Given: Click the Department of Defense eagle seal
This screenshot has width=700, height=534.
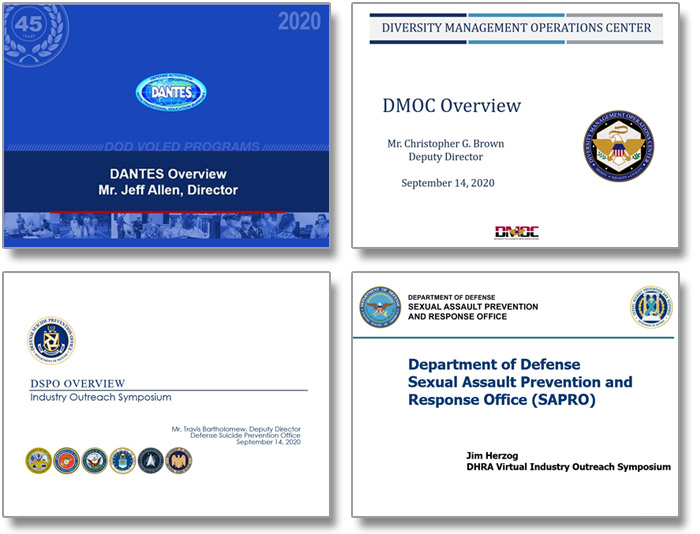Looking at the screenshot, I should (x=381, y=308).
